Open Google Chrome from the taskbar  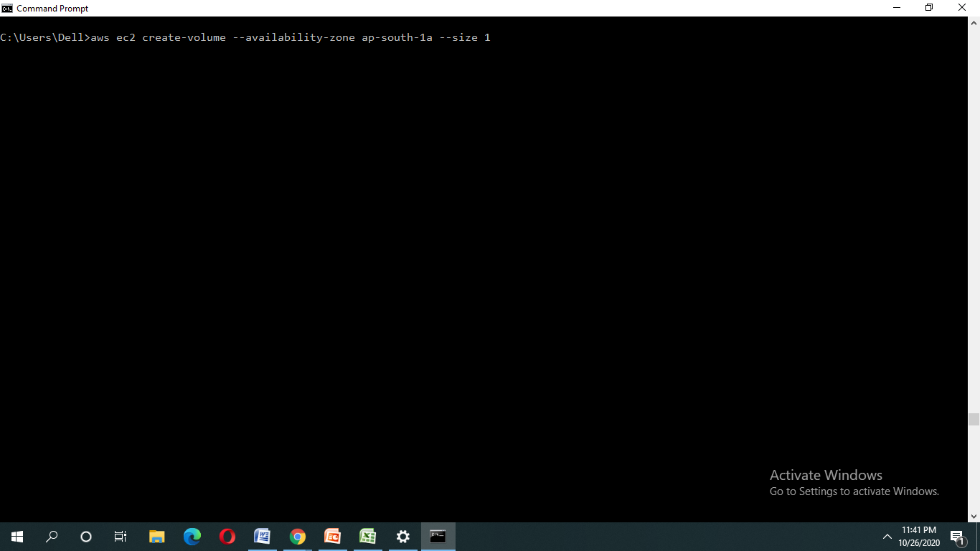(x=297, y=536)
